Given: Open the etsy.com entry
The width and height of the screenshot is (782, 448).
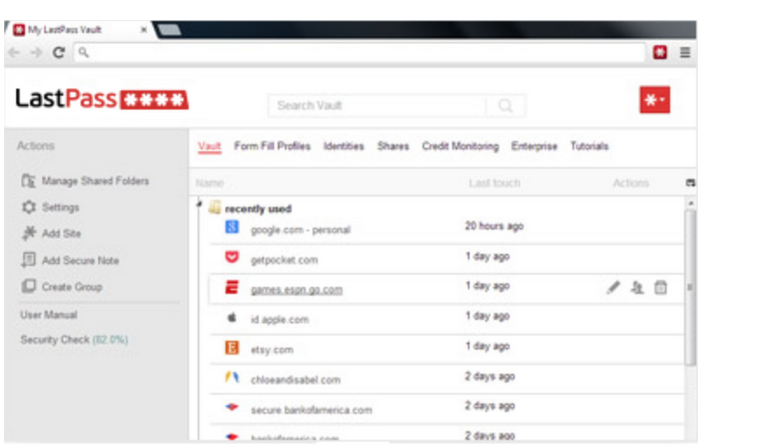Looking at the screenshot, I should coord(272,350).
